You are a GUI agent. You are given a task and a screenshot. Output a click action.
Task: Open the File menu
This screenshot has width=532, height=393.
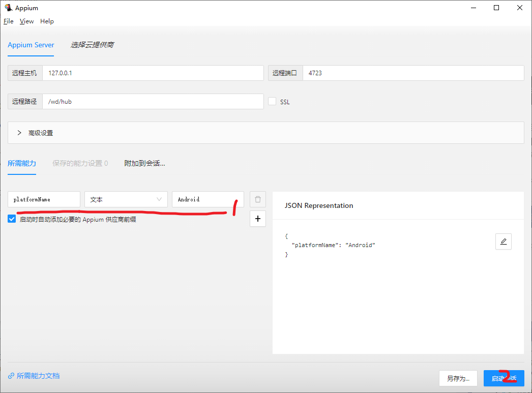[x=8, y=21]
